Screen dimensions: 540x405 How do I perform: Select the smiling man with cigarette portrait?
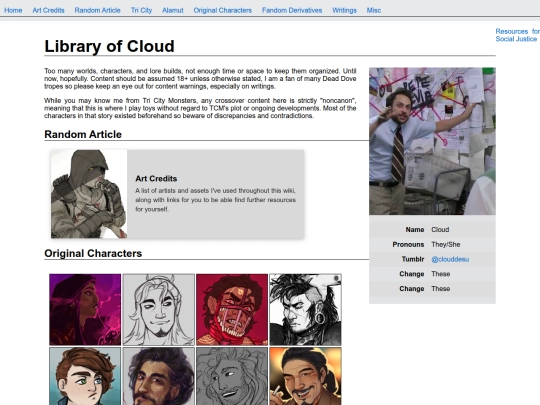305,376
